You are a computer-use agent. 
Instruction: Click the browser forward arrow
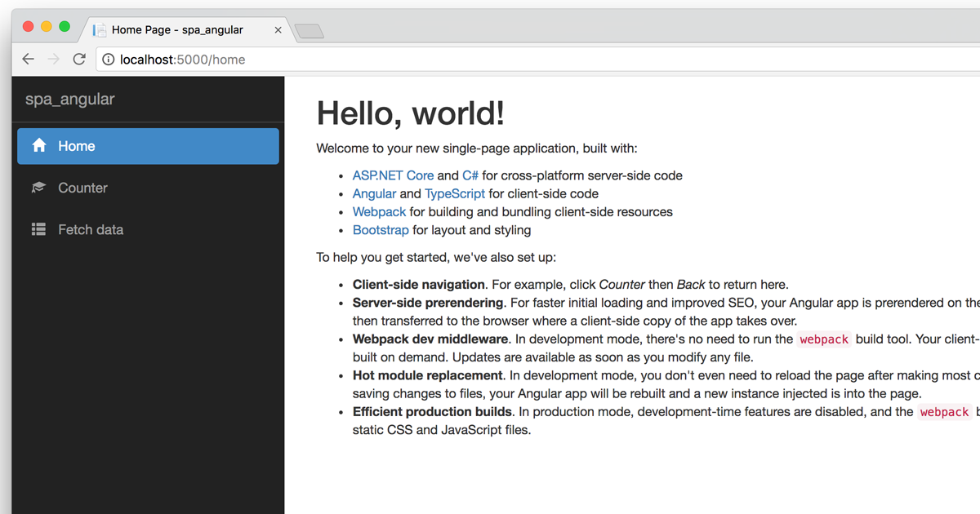[53, 59]
